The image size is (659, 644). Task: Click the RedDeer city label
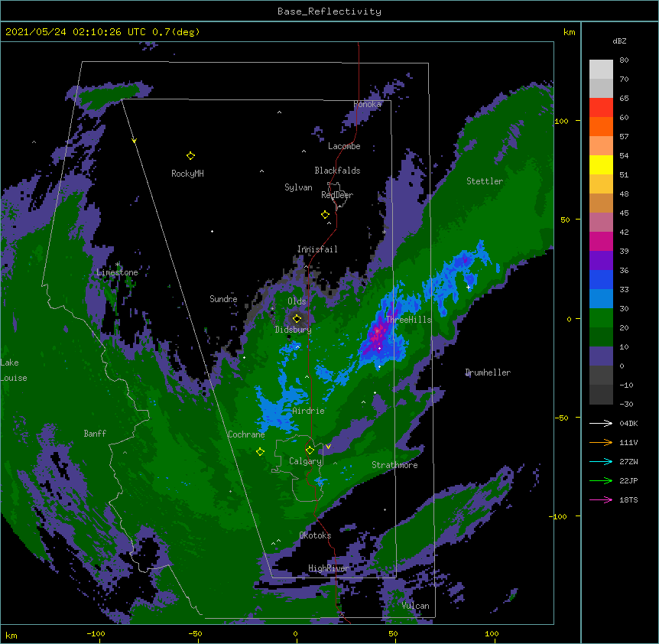point(337,195)
